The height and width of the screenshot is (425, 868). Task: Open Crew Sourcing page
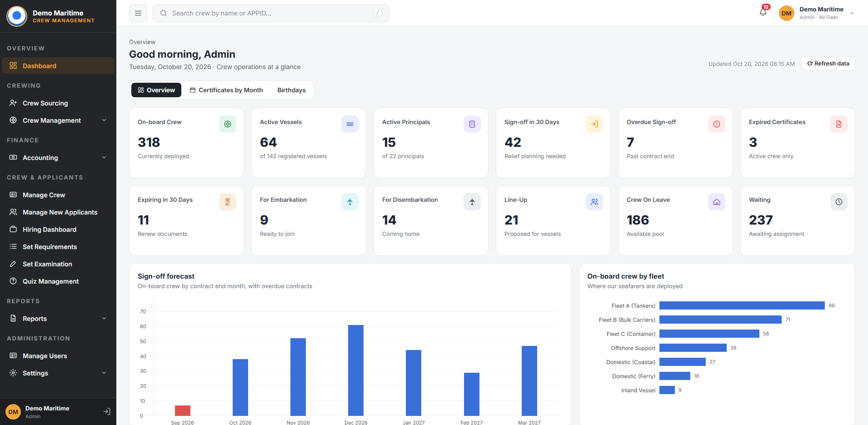[58, 103]
